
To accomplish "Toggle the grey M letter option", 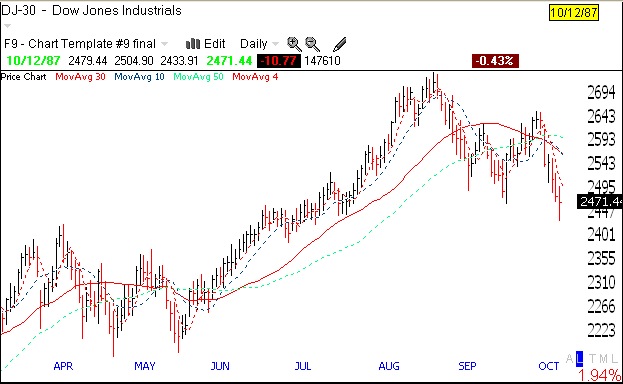I will click(603, 359).
